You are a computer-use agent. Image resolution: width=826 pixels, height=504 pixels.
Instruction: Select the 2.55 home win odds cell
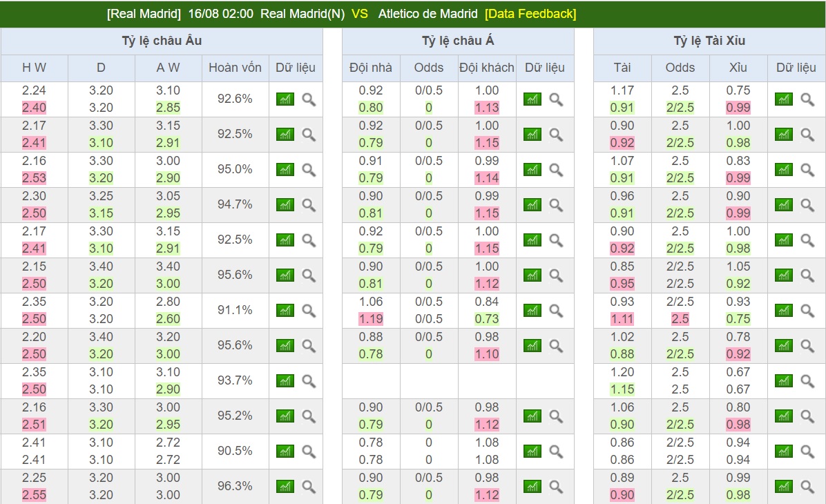(35, 495)
